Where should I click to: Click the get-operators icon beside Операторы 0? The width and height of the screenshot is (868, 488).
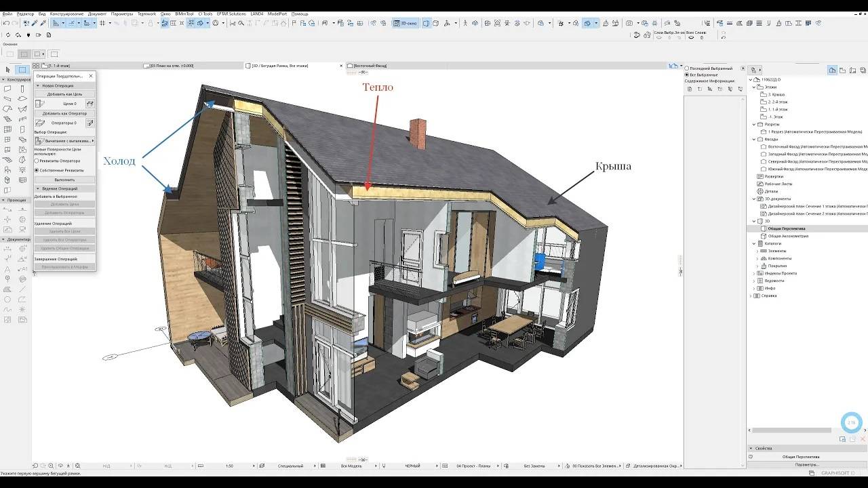coord(90,123)
